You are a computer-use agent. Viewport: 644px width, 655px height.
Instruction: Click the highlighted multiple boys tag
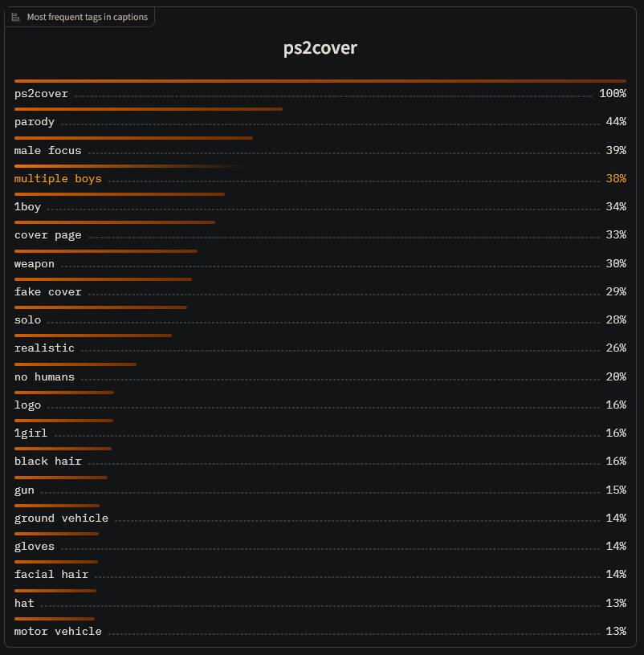(58, 179)
